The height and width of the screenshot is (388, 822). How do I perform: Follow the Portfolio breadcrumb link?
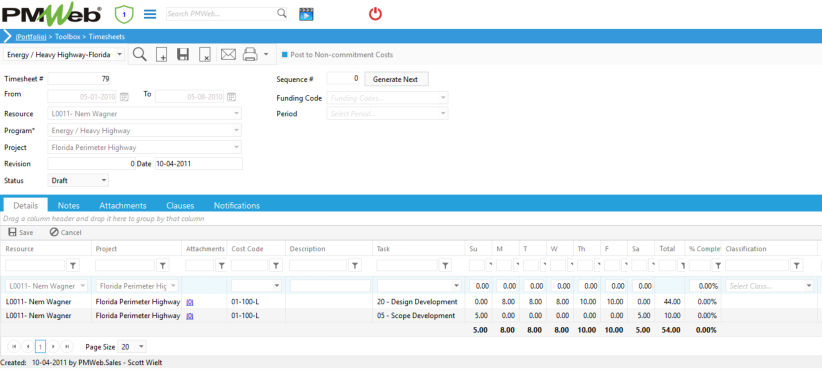click(x=31, y=37)
